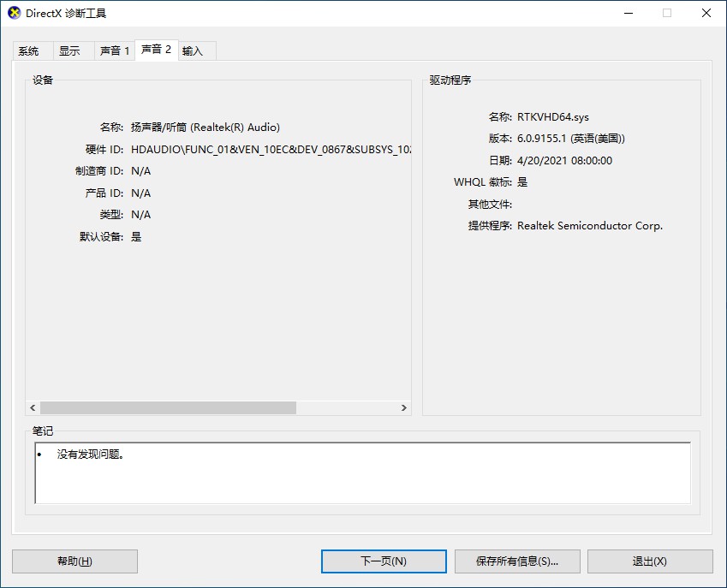Click the provider text Realtek Semiconductor Corp.
The height and width of the screenshot is (588, 727).
(x=589, y=226)
